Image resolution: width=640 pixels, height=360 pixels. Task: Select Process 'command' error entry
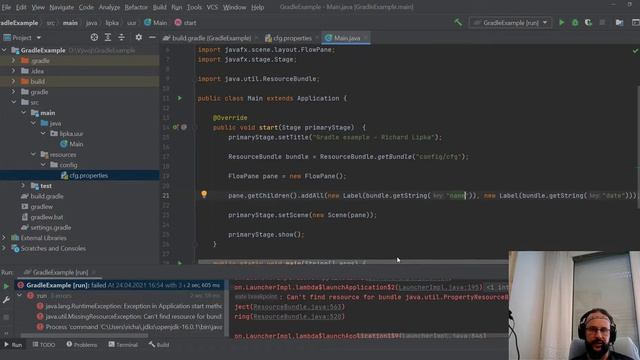[129, 327]
